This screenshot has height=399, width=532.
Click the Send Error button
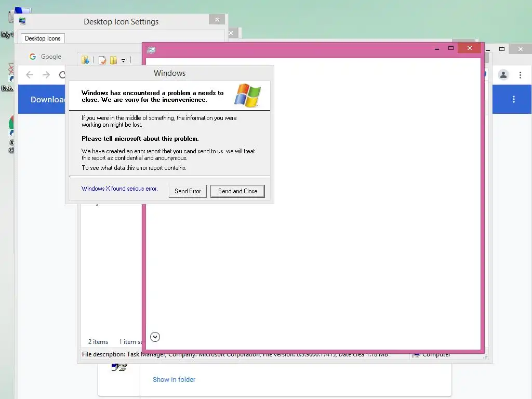[188, 191]
